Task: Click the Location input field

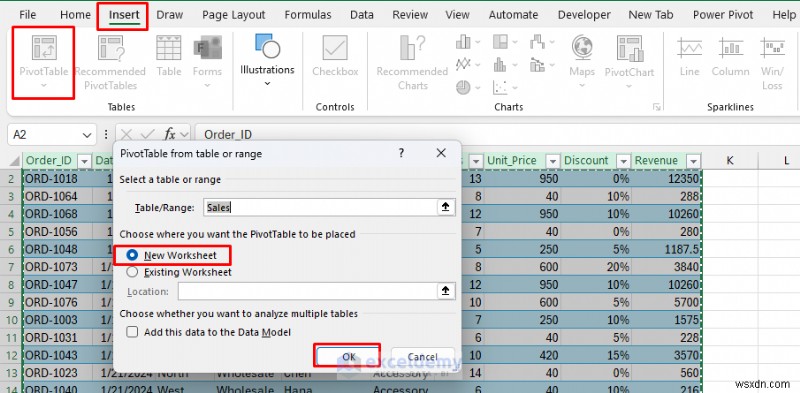Action: click(307, 291)
